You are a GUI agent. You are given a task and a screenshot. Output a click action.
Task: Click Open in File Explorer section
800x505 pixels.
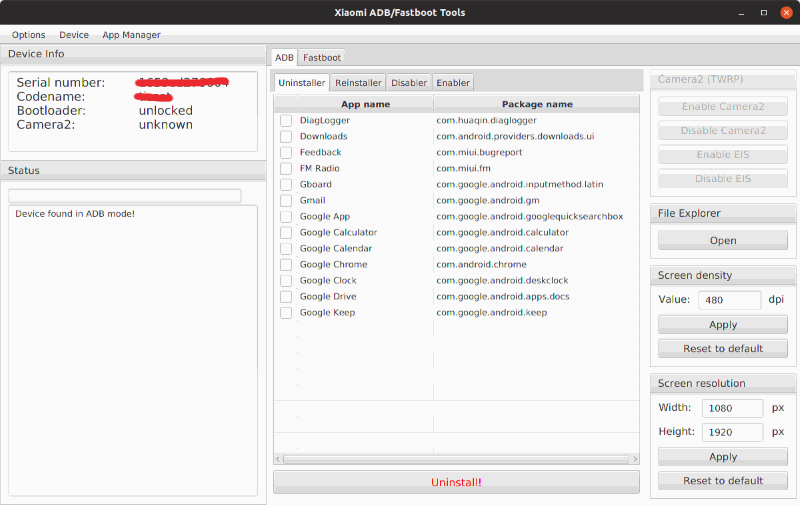coord(723,240)
